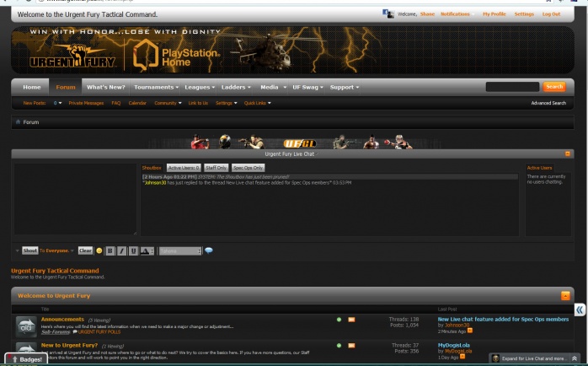The width and height of the screenshot is (588, 366).
Task: Collapse the Urgent Fury Live Chat panel
Action: 567,153
